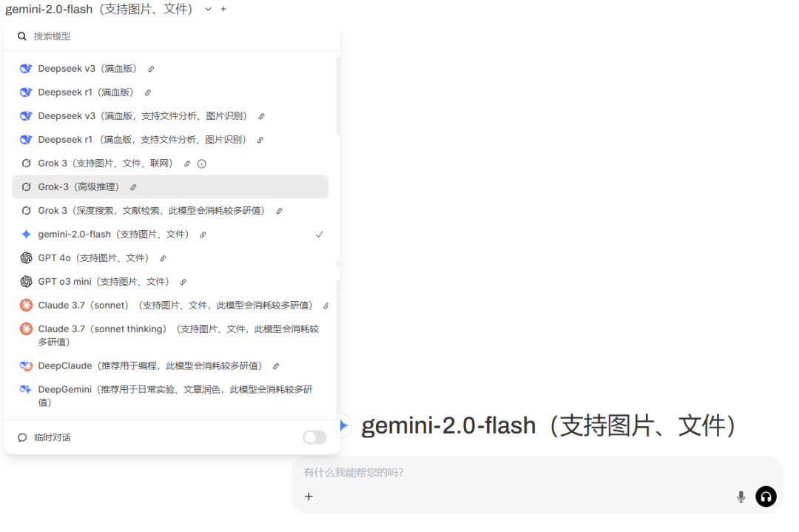Copy link icon for DeepClaude
Viewport: 799px width, 532px height.
coord(276,366)
